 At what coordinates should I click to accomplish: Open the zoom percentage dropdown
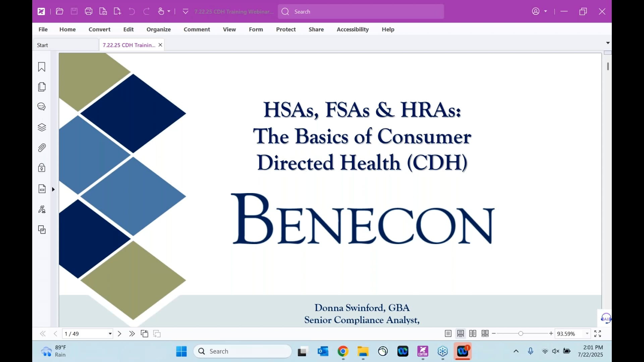(x=587, y=334)
